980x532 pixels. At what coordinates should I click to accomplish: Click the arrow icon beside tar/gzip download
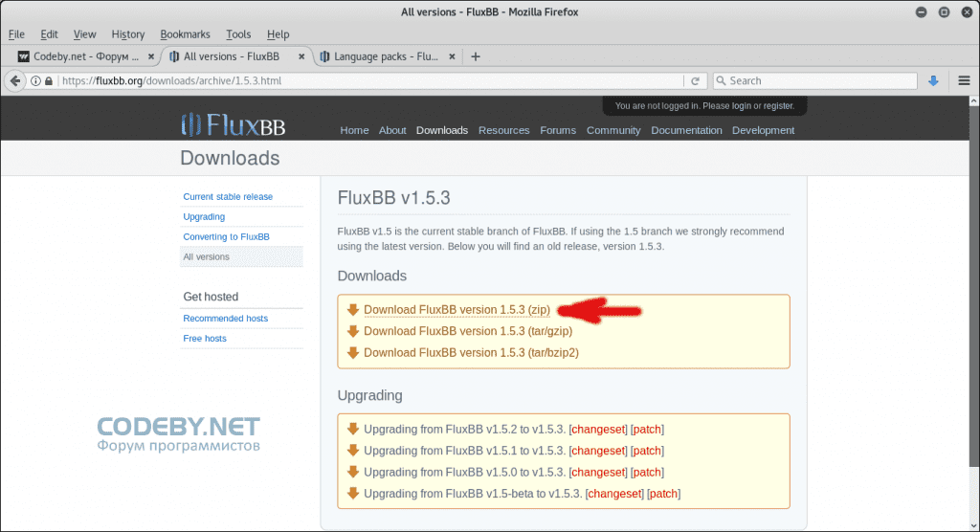(352, 331)
